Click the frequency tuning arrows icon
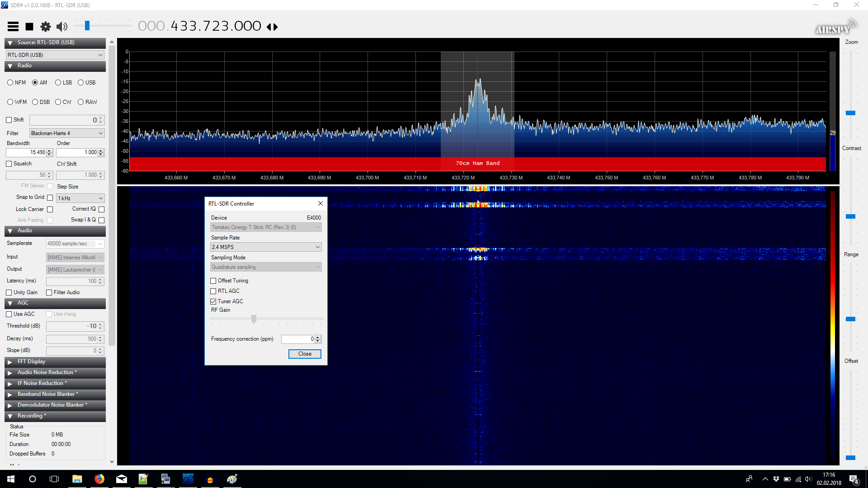868x488 pixels. tap(272, 27)
